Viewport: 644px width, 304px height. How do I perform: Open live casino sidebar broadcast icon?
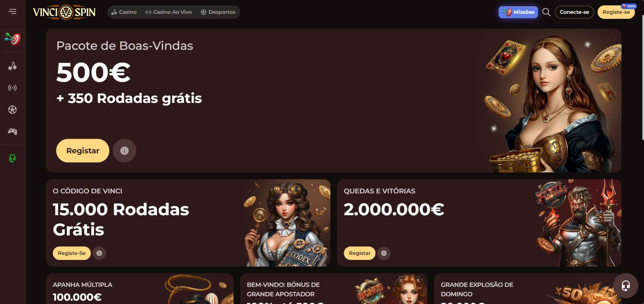12,88
